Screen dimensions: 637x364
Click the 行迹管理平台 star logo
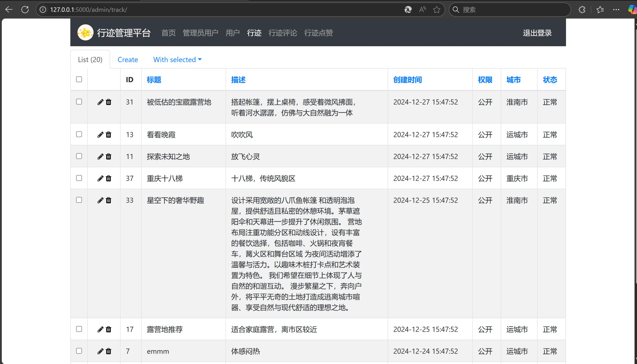(x=85, y=33)
